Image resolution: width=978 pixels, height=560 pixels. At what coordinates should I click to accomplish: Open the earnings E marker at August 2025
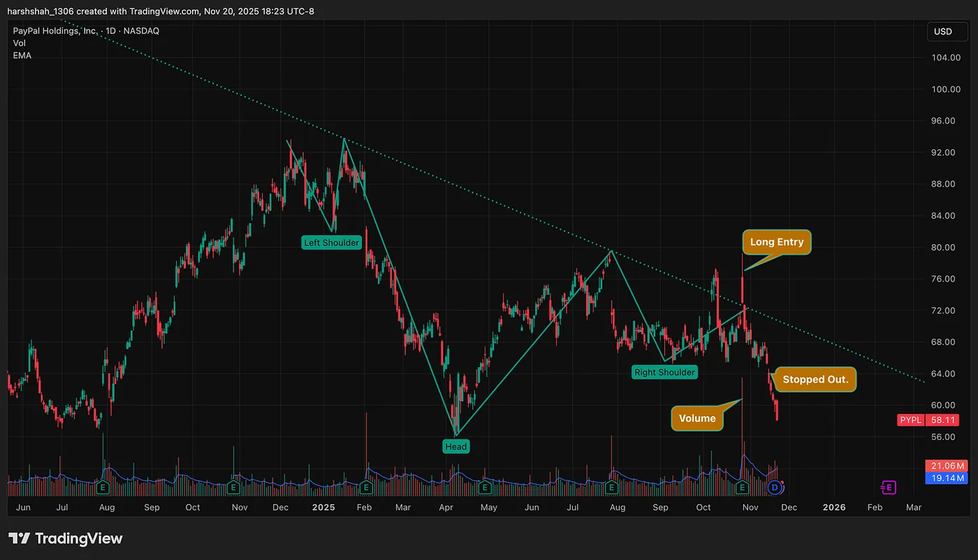pyautogui.click(x=612, y=487)
